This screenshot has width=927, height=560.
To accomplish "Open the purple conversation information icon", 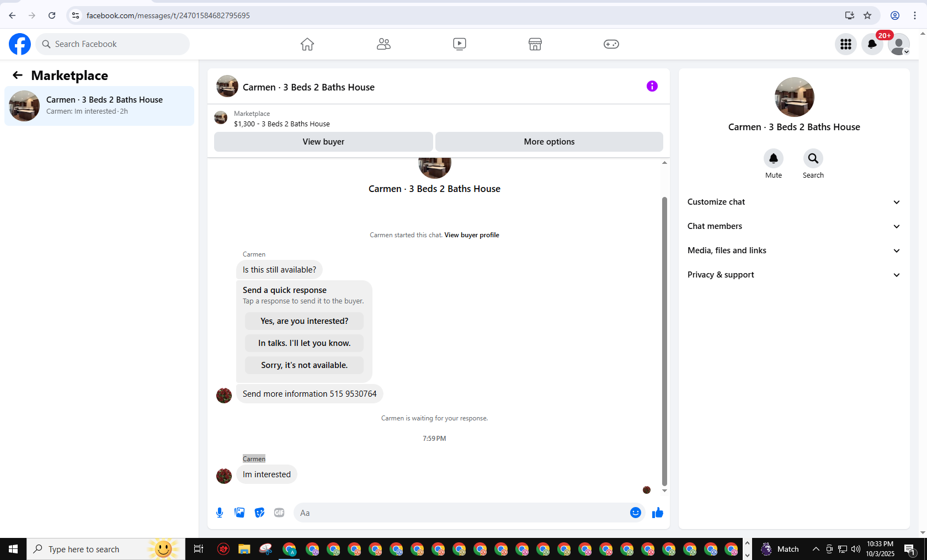I will [x=652, y=86].
